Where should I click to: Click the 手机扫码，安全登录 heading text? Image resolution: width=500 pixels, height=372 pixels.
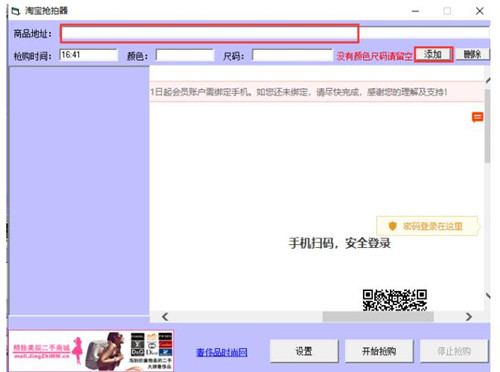(339, 243)
